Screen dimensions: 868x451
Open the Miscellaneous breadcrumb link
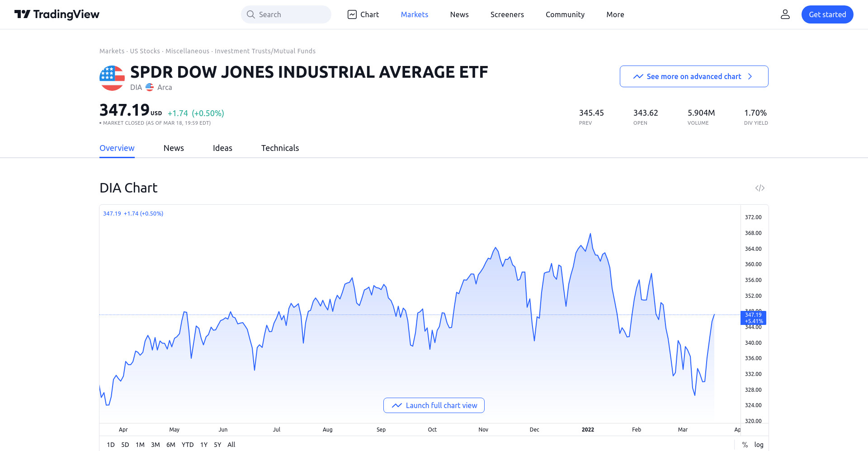[187, 51]
